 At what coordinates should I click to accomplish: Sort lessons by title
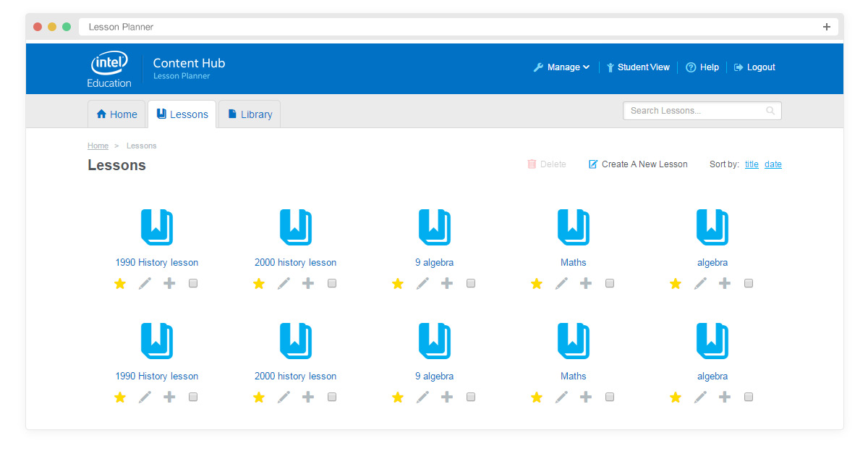752,164
